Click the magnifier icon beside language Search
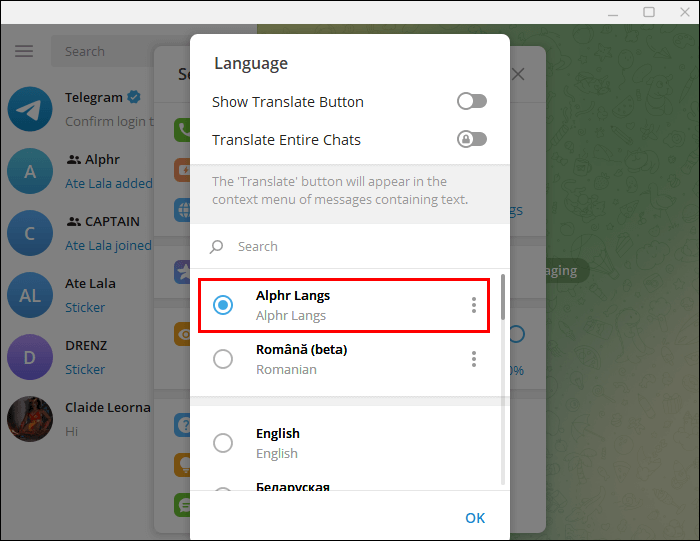700x541 pixels. [x=217, y=246]
